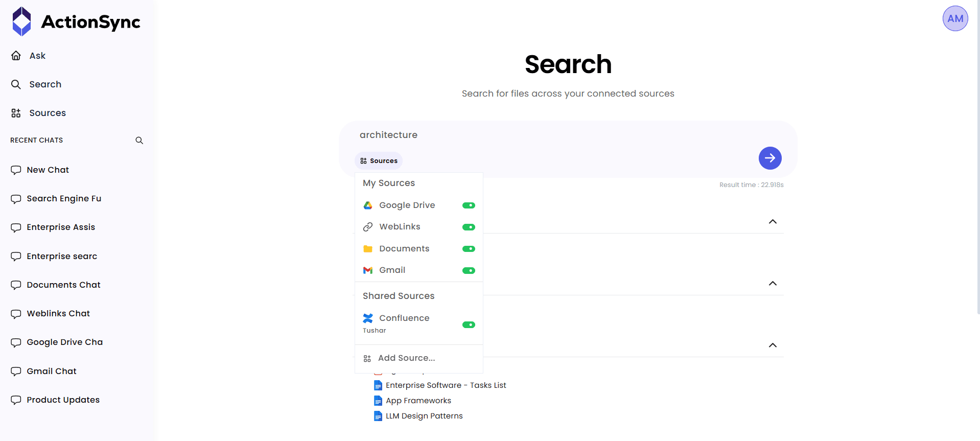Open LLM Design Patterns document

pos(424,416)
